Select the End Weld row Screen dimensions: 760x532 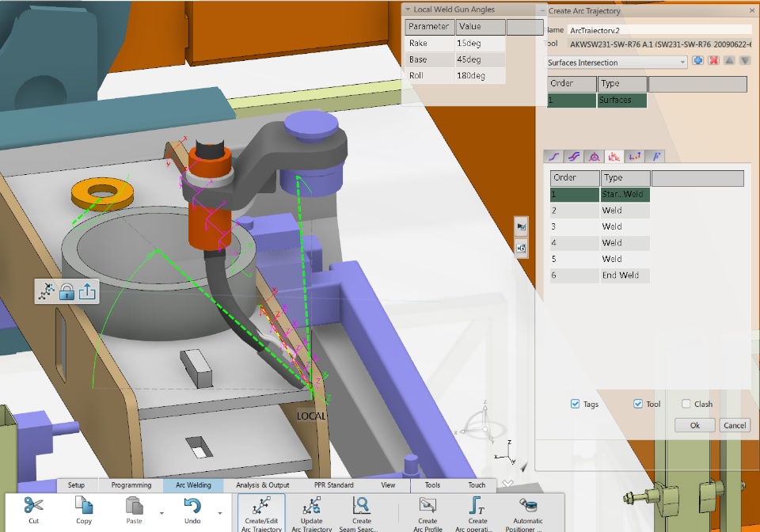coord(599,275)
